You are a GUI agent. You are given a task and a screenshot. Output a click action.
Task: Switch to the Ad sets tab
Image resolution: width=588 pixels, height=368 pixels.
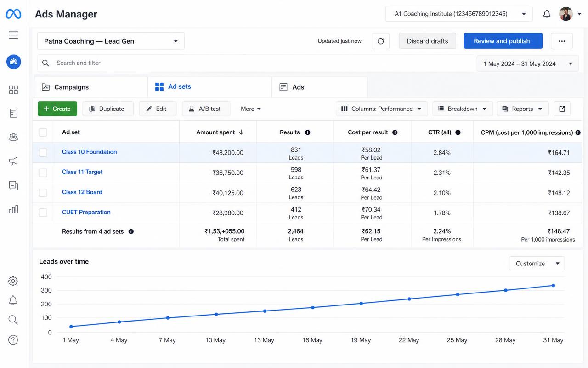tap(209, 86)
